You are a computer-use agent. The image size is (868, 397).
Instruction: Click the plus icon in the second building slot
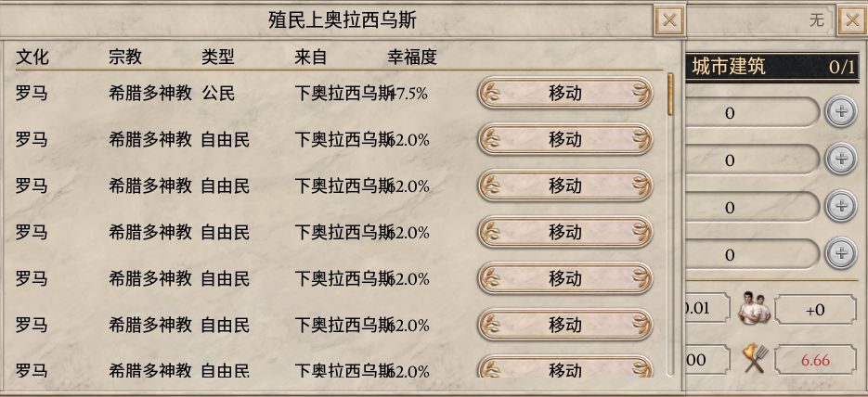click(841, 160)
